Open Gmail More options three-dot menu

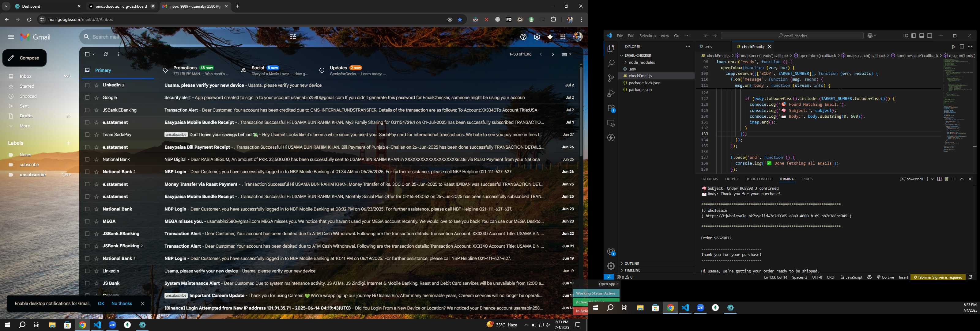point(118,55)
